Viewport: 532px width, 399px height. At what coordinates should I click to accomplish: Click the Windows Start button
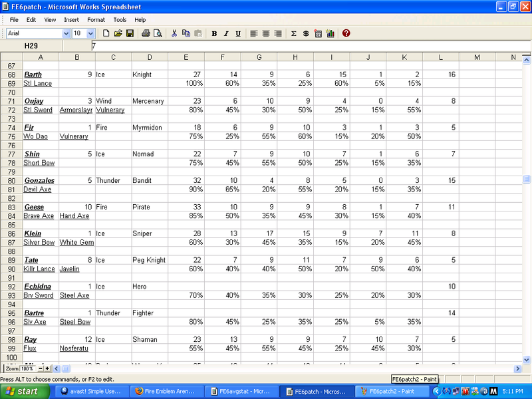23,392
